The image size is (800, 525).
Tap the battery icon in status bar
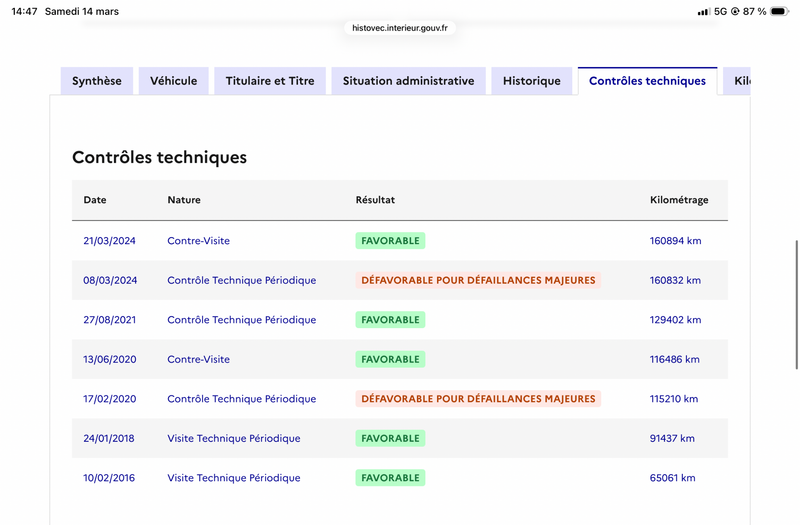coord(779,11)
